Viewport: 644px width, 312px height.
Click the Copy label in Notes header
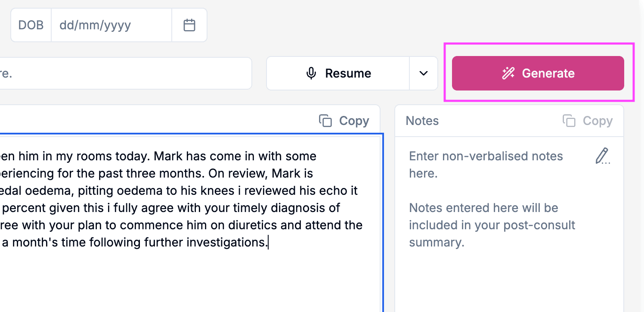pyautogui.click(x=598, y=121)
